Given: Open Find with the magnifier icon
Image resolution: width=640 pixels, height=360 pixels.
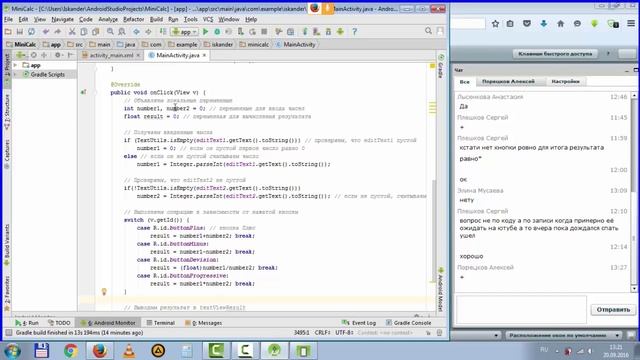Looking at the screenshot, I should click(110, 31).
